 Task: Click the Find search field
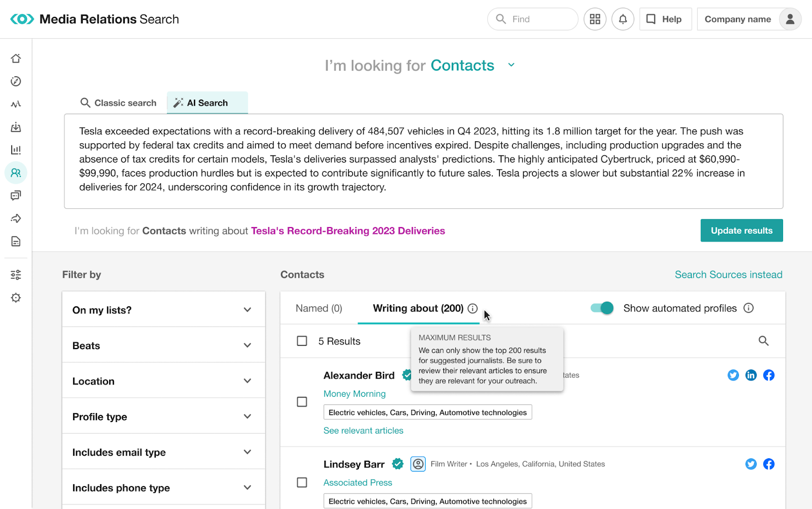tap(532, 19)
